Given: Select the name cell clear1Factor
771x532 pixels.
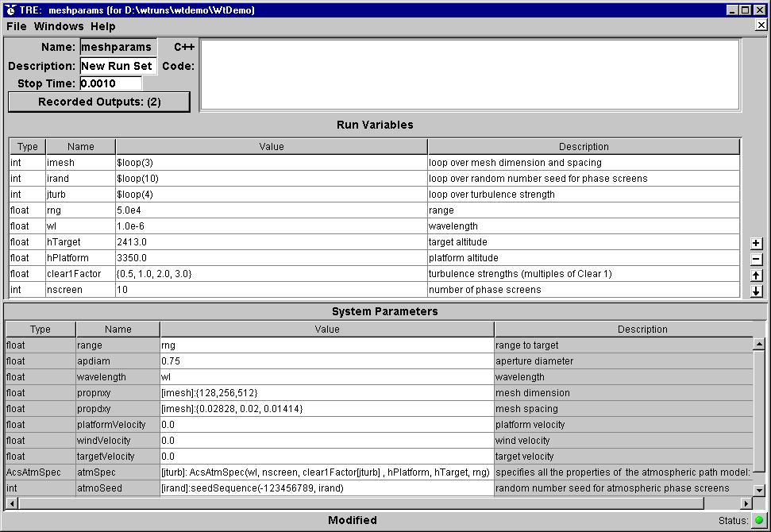Looking at the screenshot, I should pyautogui.click(x=81, y=274).
